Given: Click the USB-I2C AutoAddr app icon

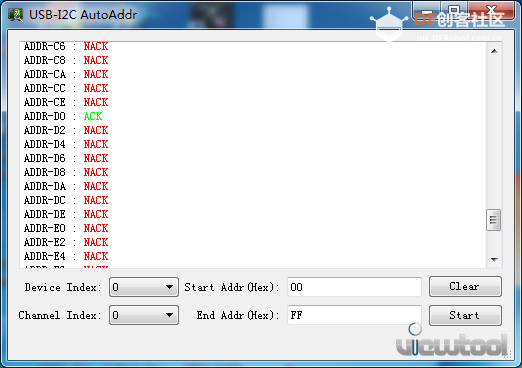Looking at the screenshot, I should [16, 15].
